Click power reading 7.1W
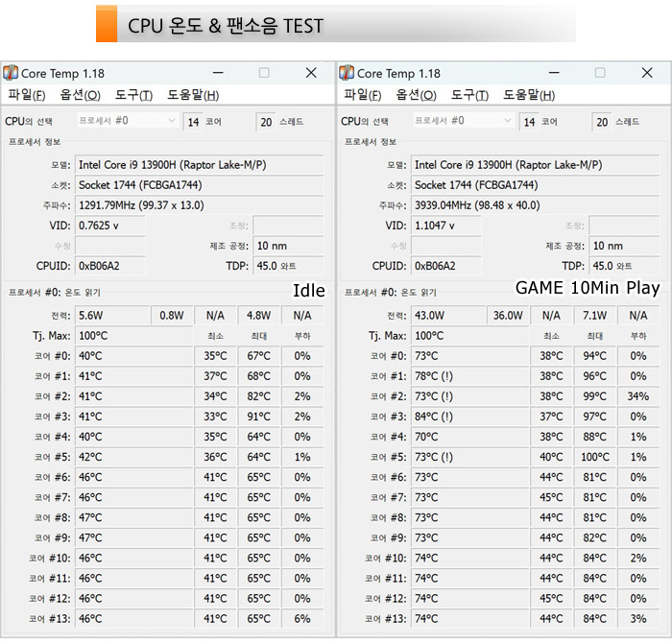672x644 pixels. pyautogui.click(x=594, y=316)
